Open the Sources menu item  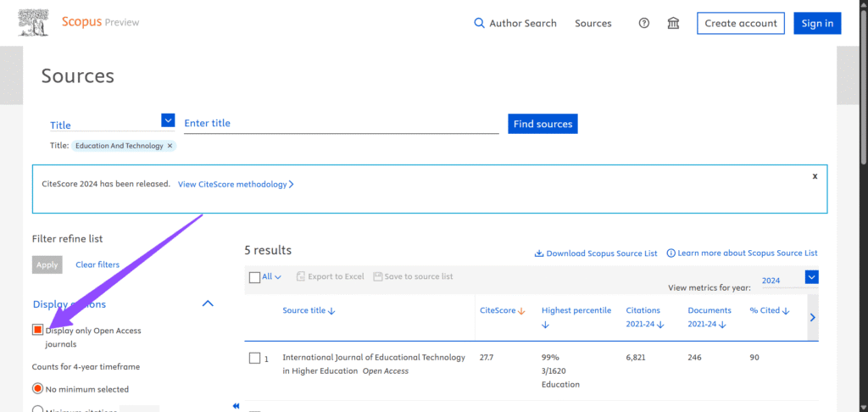[593, 23]
